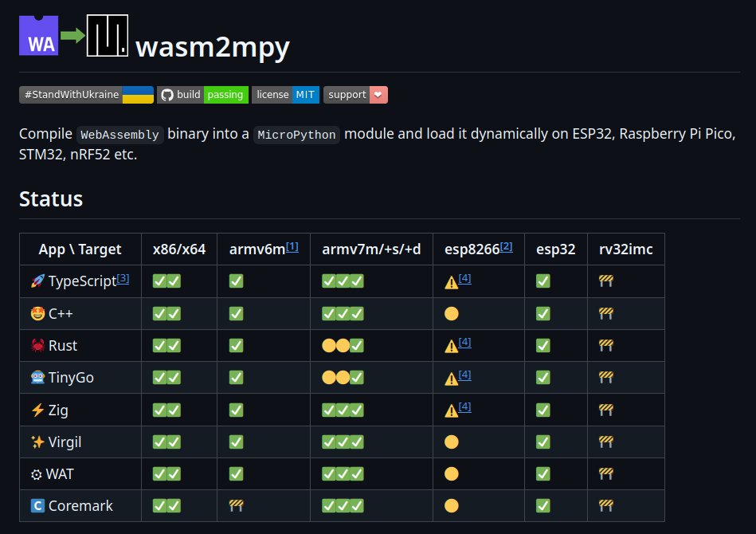Click the support heart badge
Viewport: 756px width, 534px height.
pos(355,95)
